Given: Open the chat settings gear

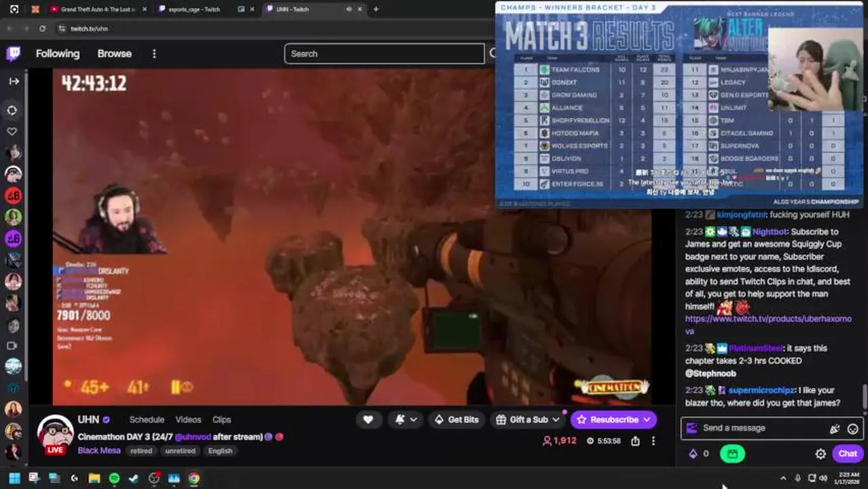Looking at the screenshot, I should (820, 454).
